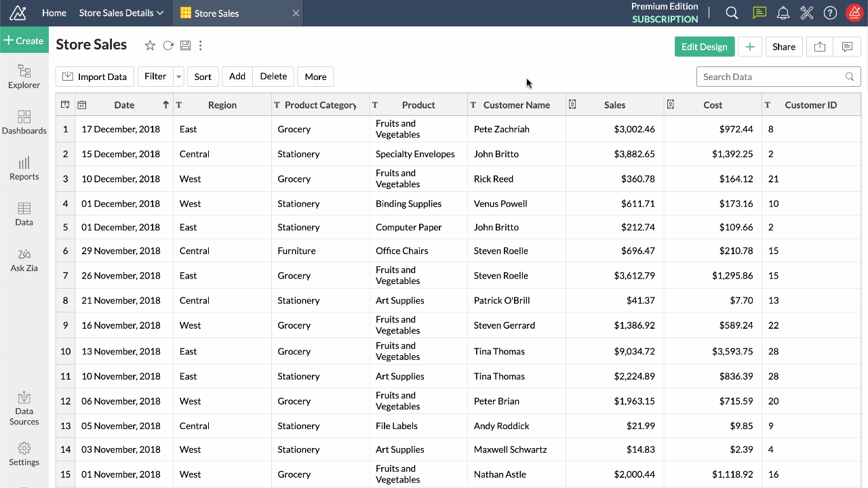Open the Explorer sidebar icon

click(x=24, y=77)
